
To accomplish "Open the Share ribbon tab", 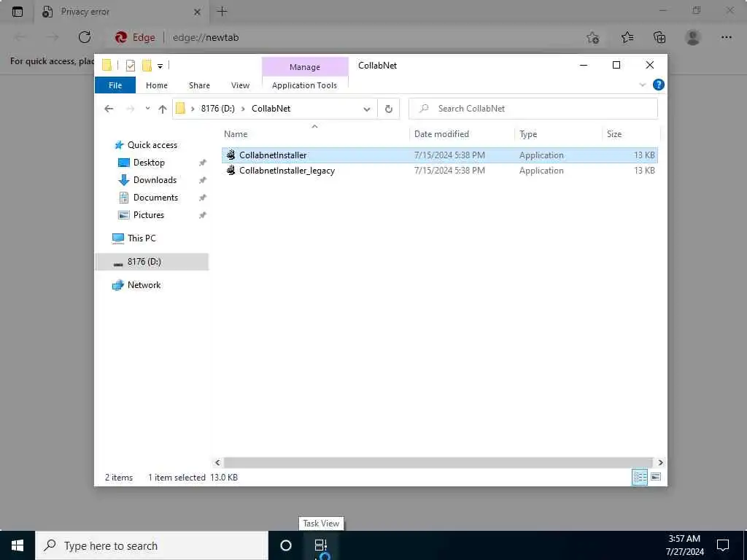I will (199, 85).
